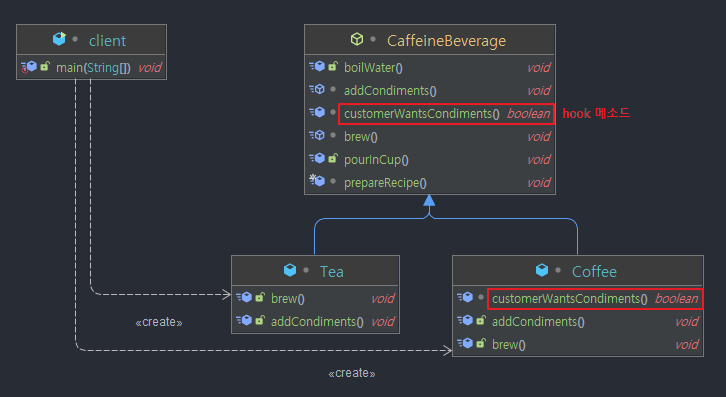
Task: Select the client class title
Action: tap(107, 41)
